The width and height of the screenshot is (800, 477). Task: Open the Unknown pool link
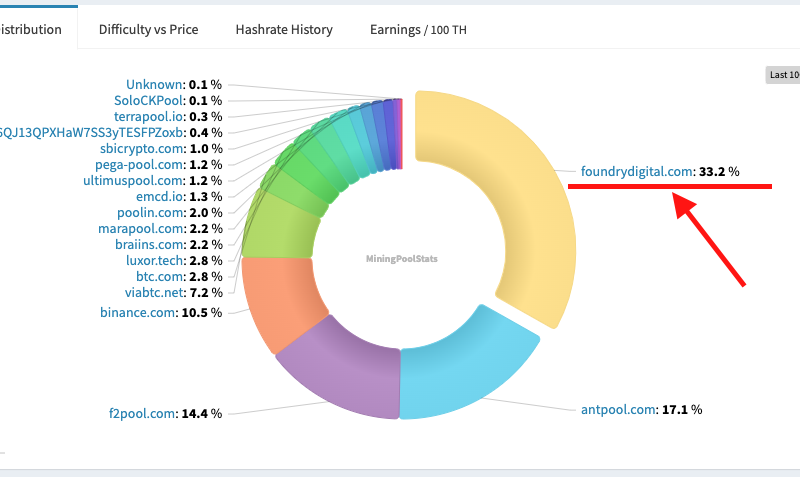pos(154,85)
